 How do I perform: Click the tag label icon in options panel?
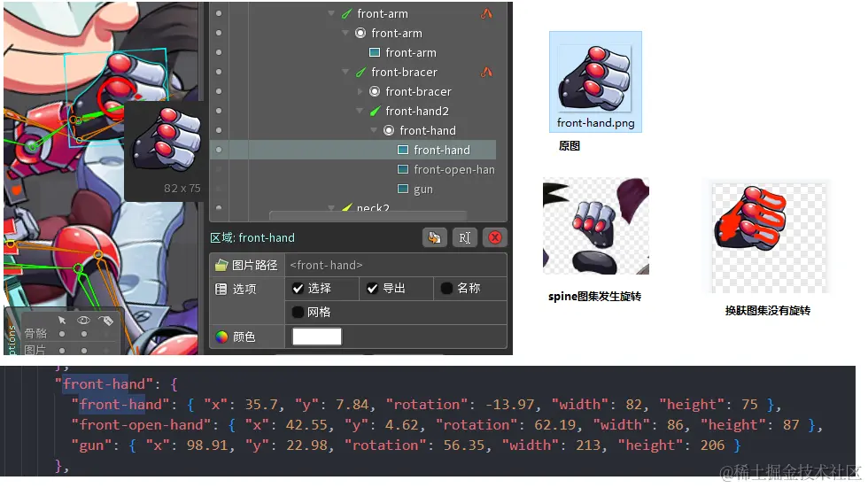tap(105, 321)
